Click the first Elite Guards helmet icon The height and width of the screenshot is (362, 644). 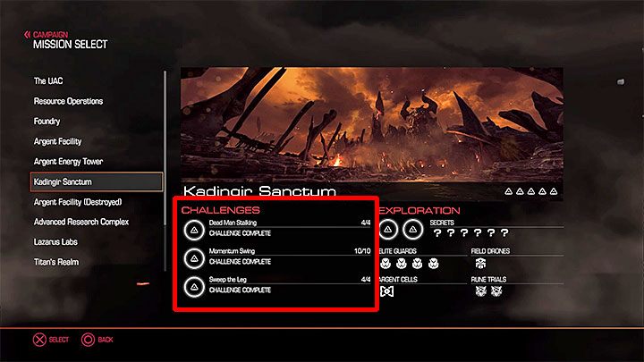pos(386,263)
